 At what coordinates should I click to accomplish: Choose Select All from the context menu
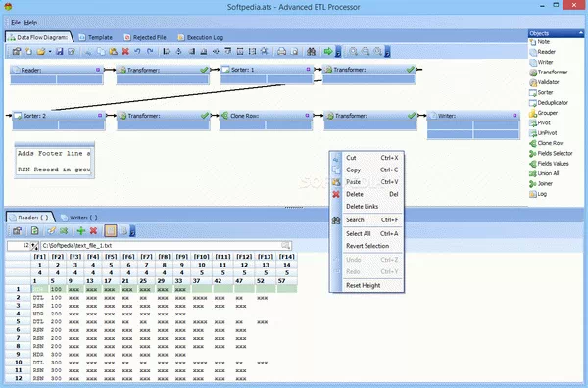click(367, 234)
